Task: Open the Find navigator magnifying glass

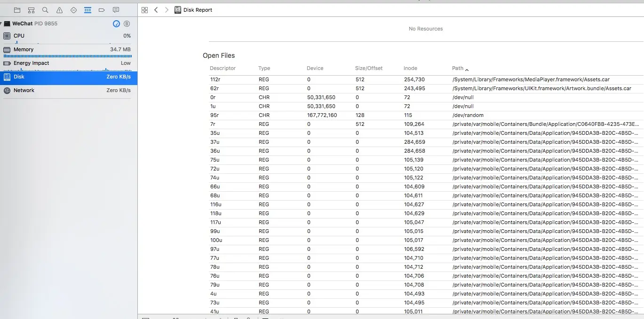Action: tap(45, 9)
